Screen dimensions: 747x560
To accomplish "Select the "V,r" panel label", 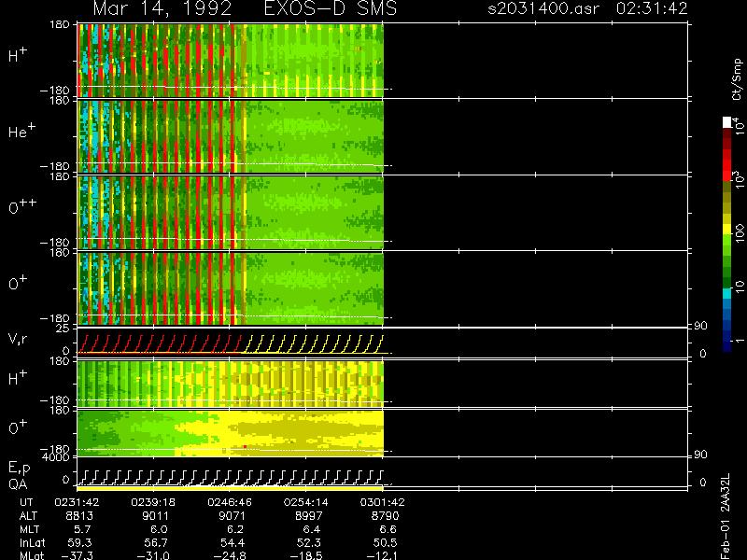I will (18, 339).
